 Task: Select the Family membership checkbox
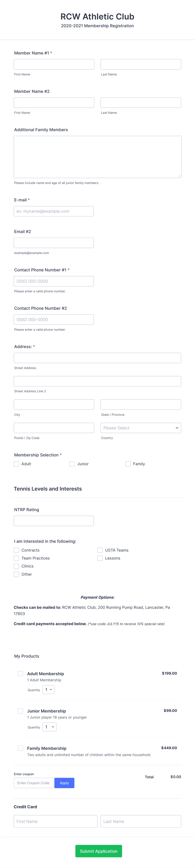(x=128, y=464)
